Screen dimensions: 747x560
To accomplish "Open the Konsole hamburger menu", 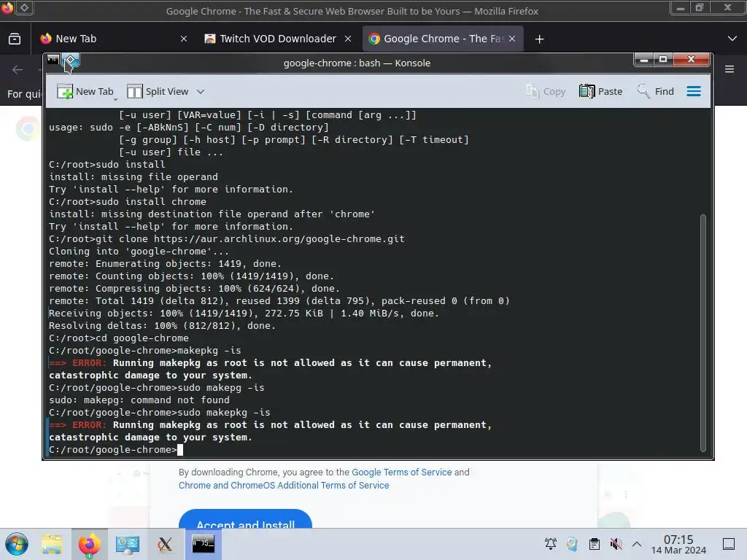I will coord(694,91).
